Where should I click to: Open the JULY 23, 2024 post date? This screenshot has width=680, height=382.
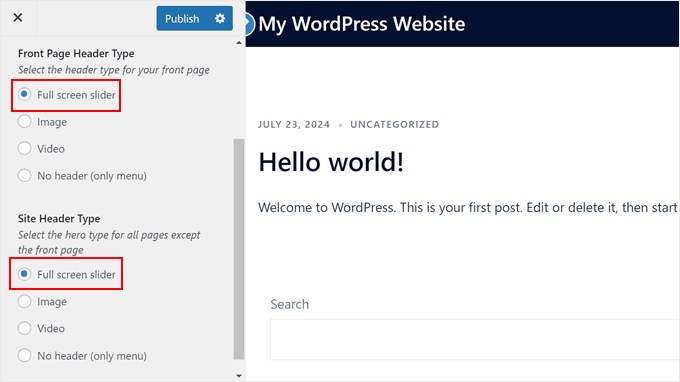[x=294, y=124]
